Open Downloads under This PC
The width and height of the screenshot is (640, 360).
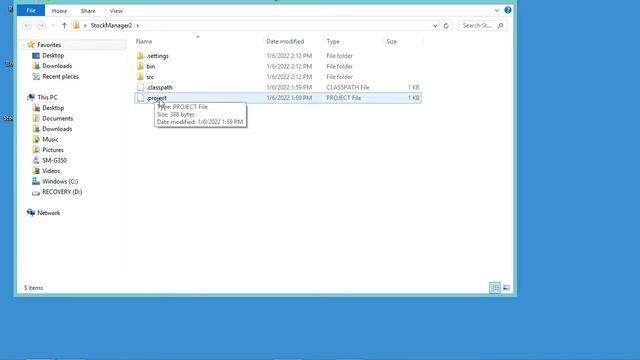point(57,129)
